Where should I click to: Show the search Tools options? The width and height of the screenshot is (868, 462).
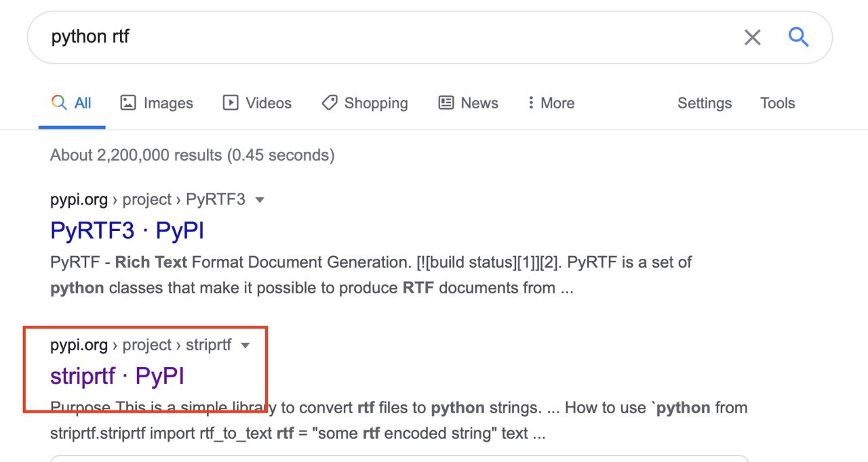point(777,103)
